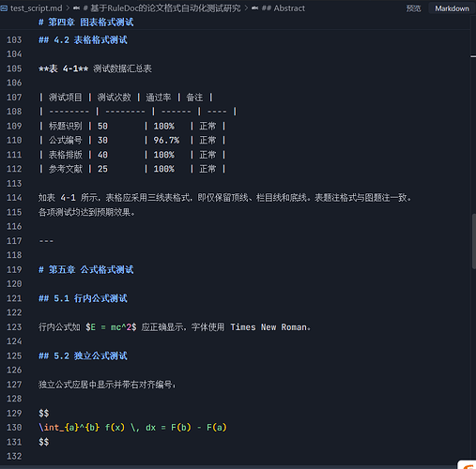Switch to the 预览 preview tab
This screenshot has height=469, width=476.
pyautogui.click(x=413, y=8)
